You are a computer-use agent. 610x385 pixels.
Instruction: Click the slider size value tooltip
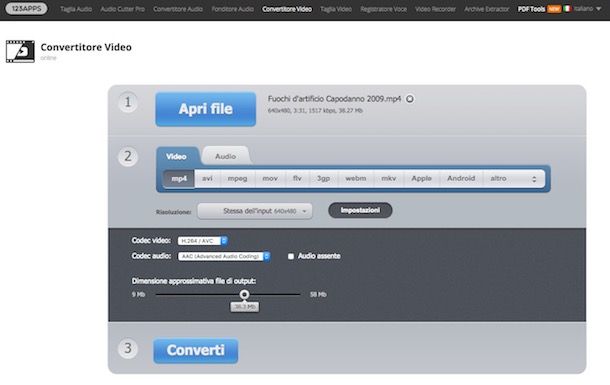click(x=245, y=307)
